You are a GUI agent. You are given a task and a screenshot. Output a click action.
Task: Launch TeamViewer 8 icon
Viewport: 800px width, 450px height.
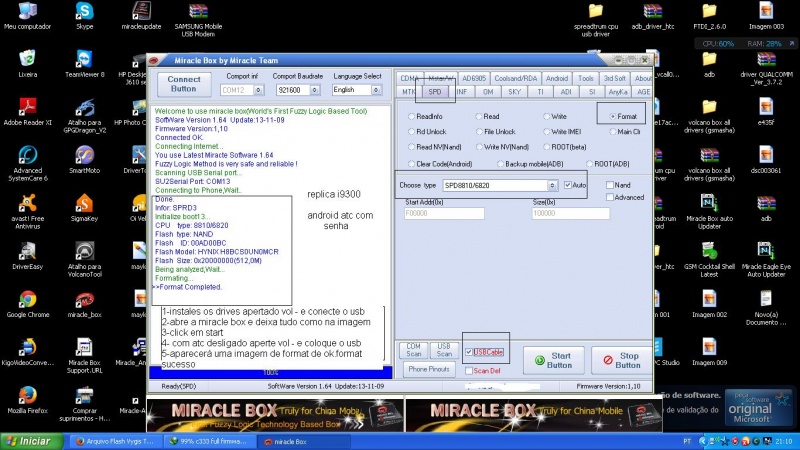point(84,64)
